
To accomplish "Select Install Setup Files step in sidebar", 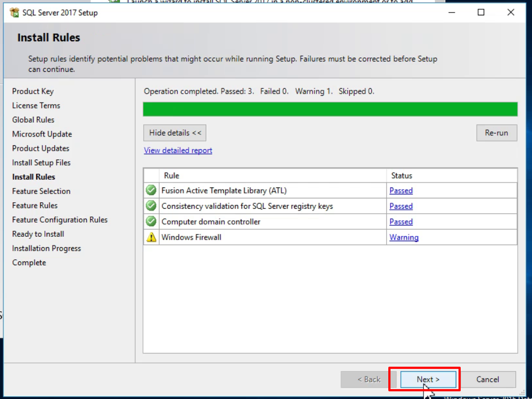I will [41, 162].
